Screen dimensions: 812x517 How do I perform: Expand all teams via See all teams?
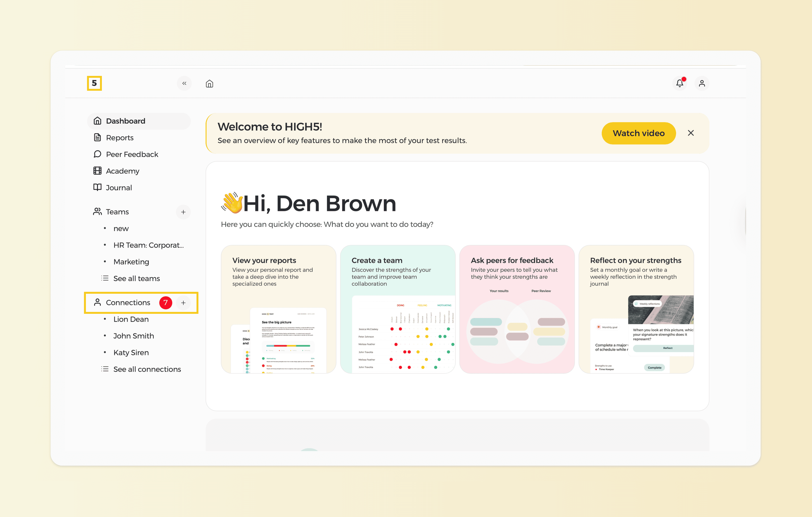[x=137, y=278]
